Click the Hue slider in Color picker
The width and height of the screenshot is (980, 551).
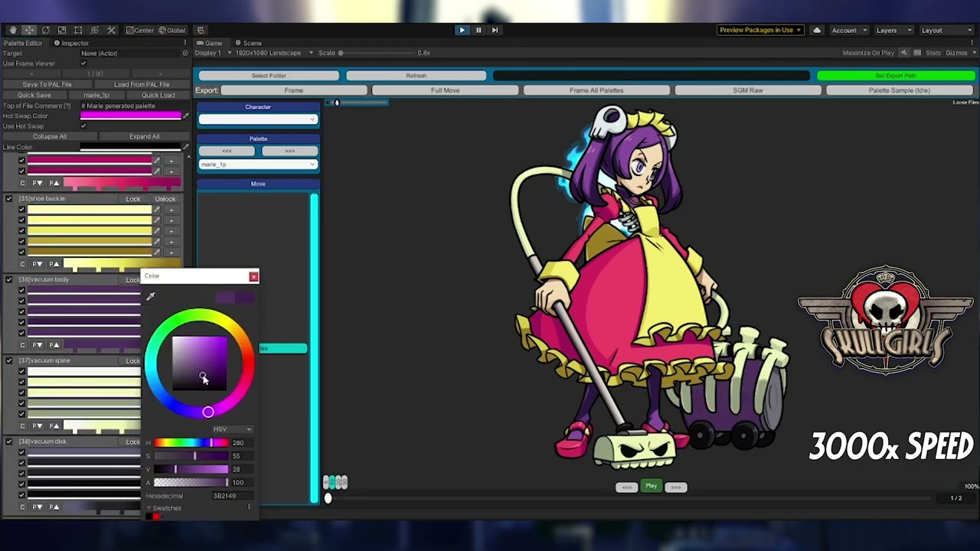(x=191, y=442)
